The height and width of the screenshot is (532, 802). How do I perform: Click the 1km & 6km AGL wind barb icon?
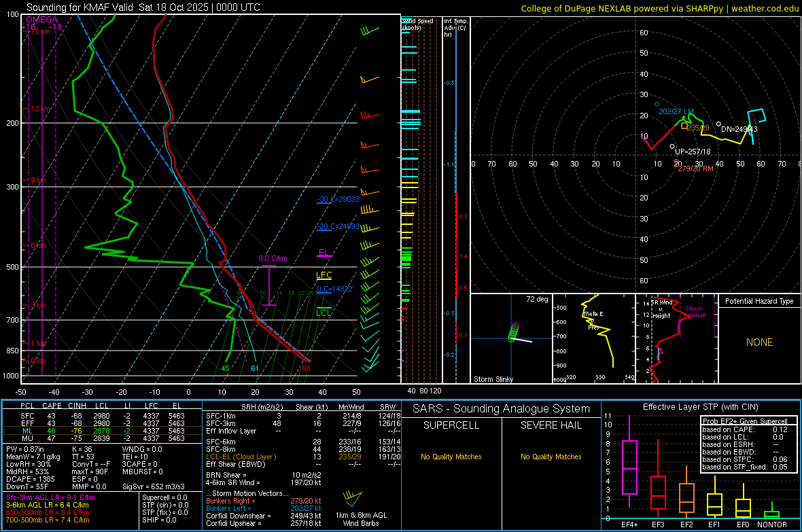pyautogui.click(x=353, y=499)
